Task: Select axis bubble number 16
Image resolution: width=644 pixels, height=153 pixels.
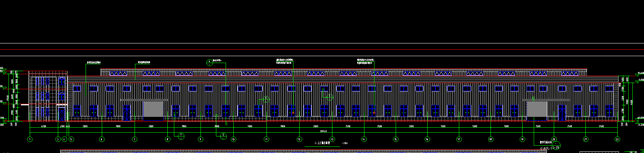Action: [x=427, y=139]
